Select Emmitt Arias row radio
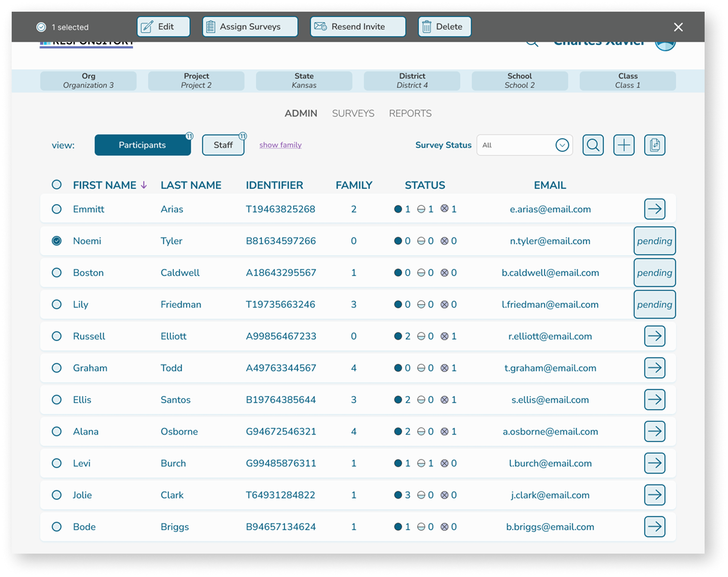728x577 pixels. [x=57, y=209]
